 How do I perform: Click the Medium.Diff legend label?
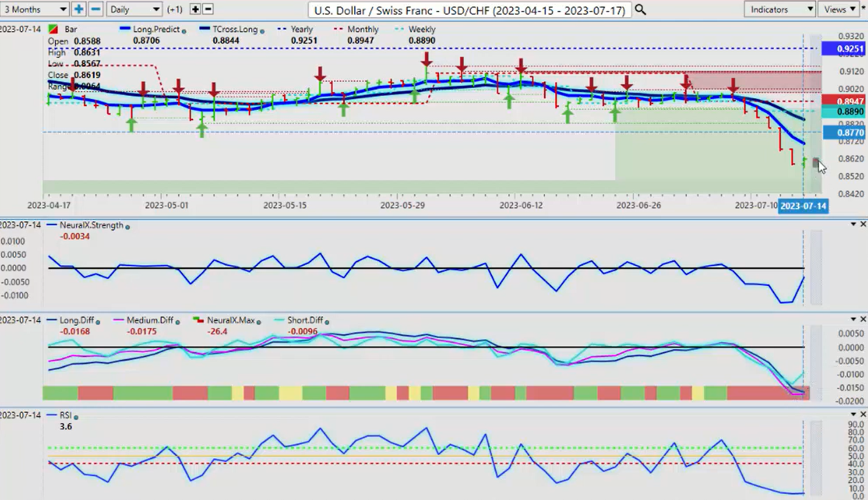tap(149, 320)
